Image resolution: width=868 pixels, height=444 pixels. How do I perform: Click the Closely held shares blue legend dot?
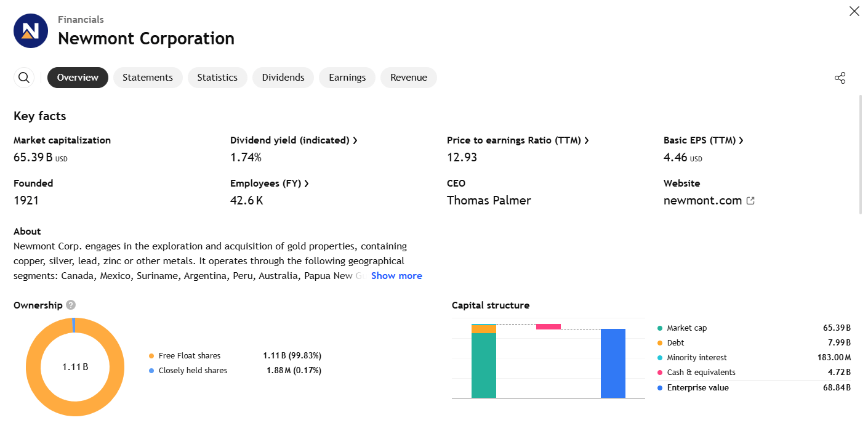[151, 371]
